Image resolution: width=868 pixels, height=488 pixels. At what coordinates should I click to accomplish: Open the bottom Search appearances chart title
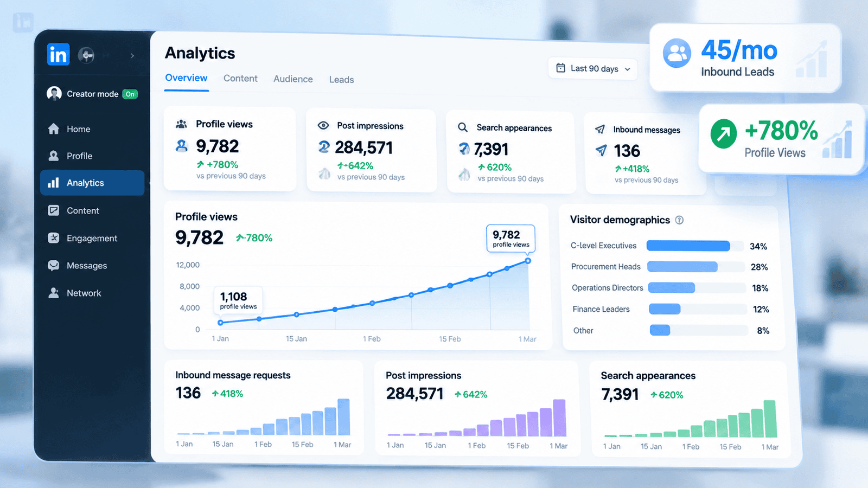coord(648,376)
